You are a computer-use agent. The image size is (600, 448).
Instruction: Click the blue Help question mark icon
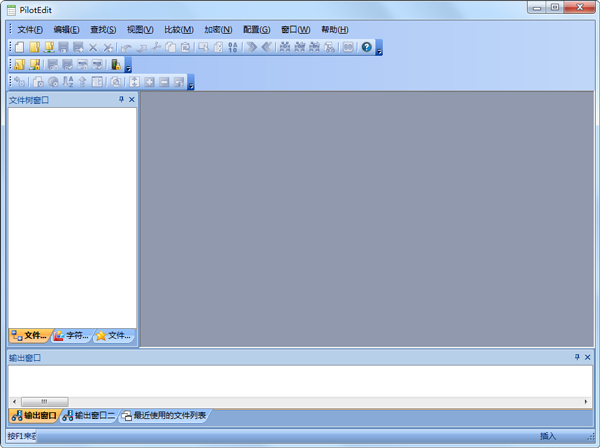(x=367, y=47)
